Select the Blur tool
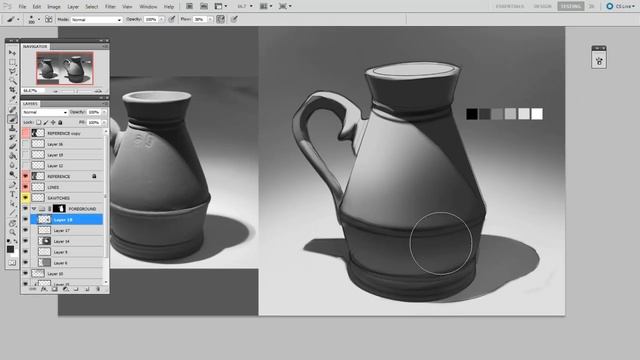This screenshot has height=360, width=640. 12,165
